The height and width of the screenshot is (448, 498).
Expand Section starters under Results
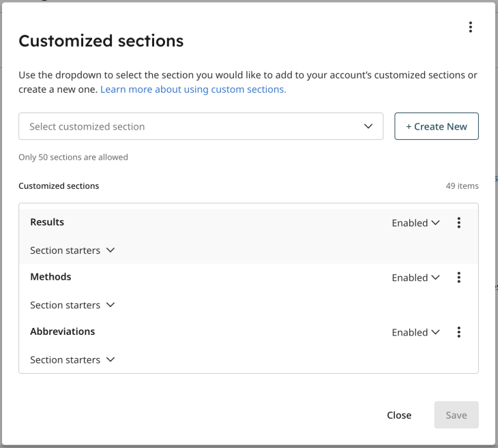[72, 250]
